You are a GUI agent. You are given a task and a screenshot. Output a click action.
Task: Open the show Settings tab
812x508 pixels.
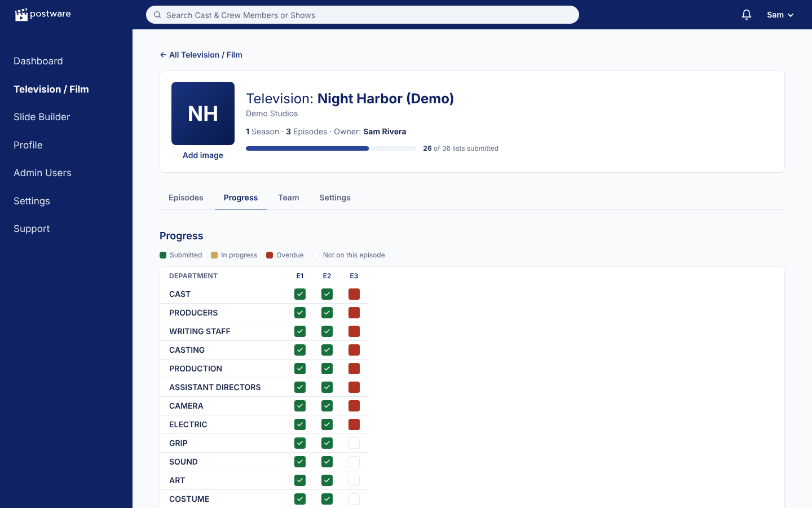tap(335, 198)
